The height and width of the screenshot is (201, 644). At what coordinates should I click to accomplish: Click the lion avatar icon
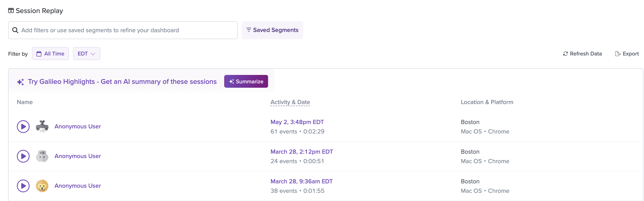[42, 186]
